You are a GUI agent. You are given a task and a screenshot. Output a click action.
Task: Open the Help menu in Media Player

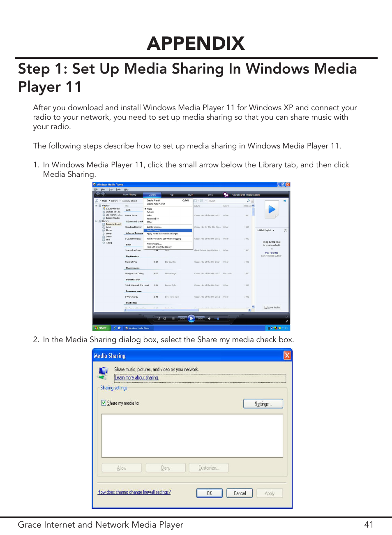click(x=126, y=190)
